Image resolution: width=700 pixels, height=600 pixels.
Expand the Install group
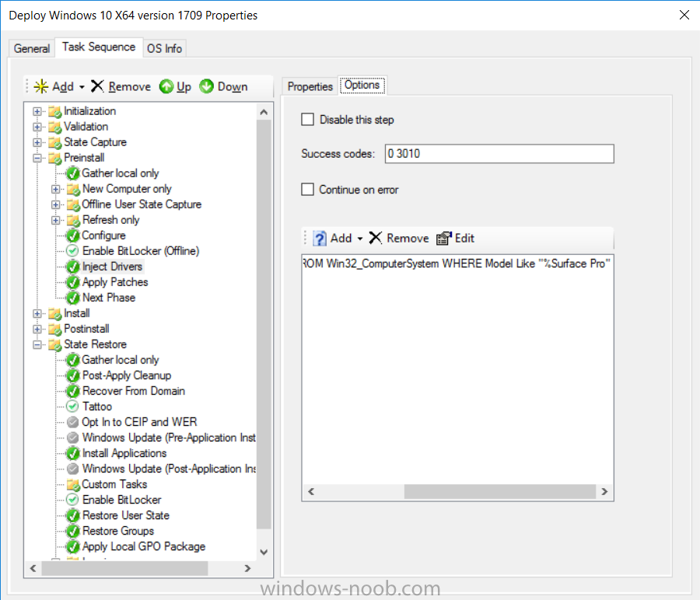point(37,314)
